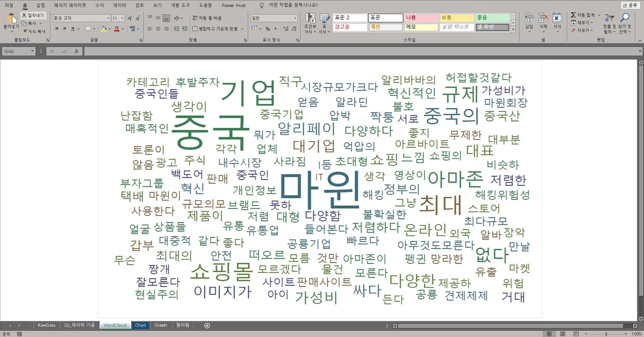The image size is (644, 337).
Task: Open the font name combo box 맑은 고딕
Action: [x=82, y=18]
